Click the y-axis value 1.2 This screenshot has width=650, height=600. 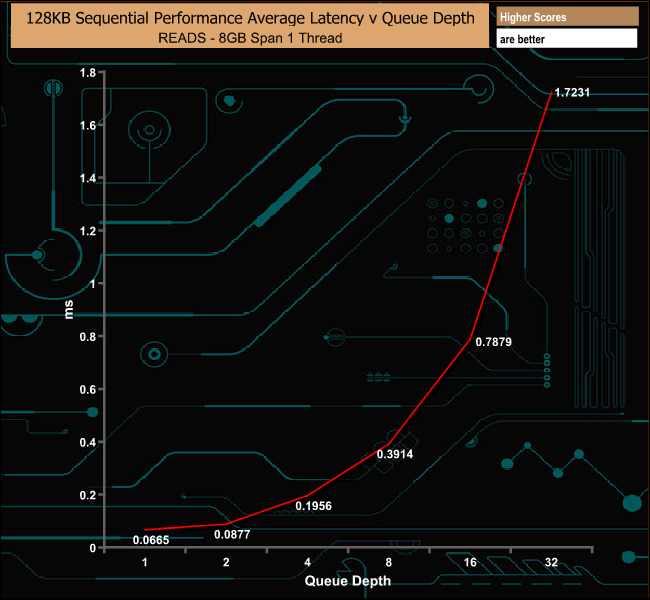coord(87,231)
